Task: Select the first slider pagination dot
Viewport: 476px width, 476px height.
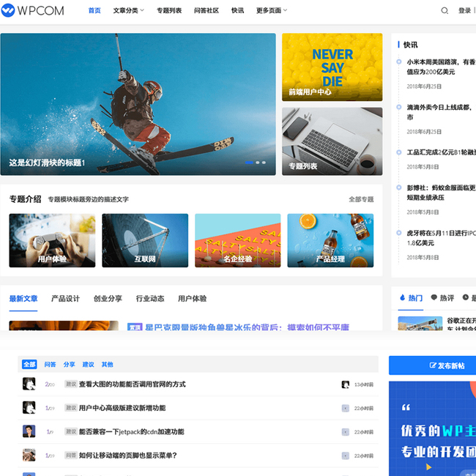Action: 249,163
